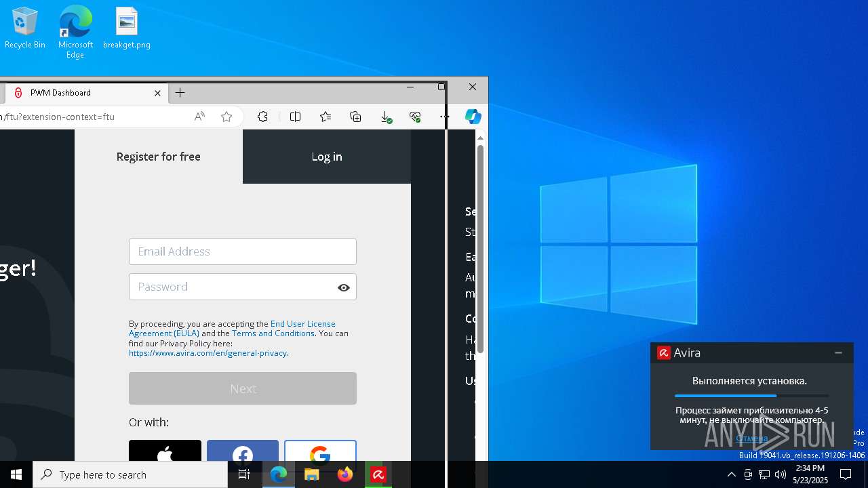
Task: Open the Collections icon
Action: coord(355,117)
